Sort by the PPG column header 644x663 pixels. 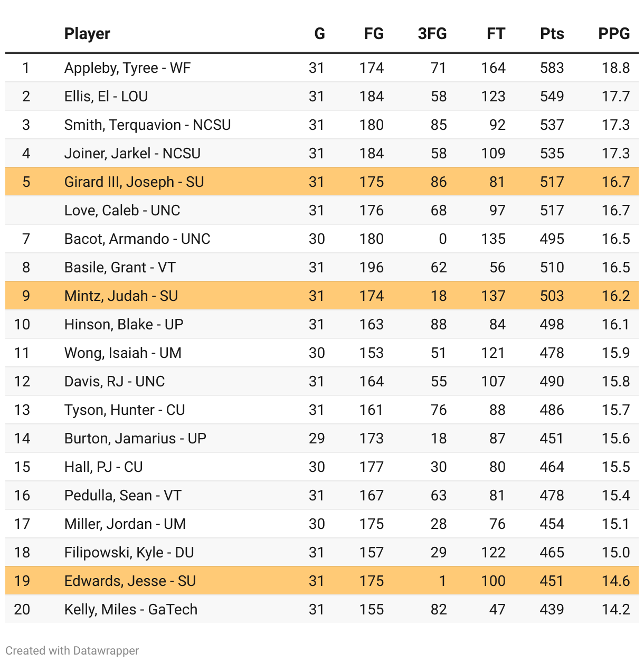[x=613, y=34]
